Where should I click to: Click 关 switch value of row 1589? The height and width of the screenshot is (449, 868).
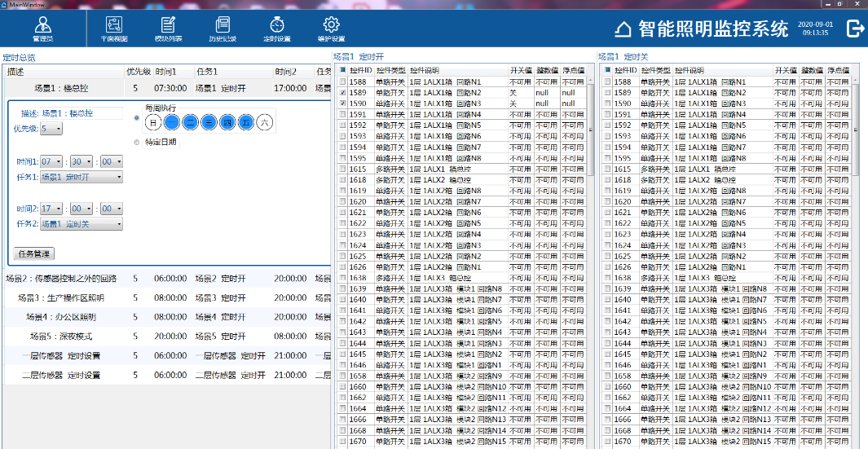pyautogui.click(x=521, y=92)
